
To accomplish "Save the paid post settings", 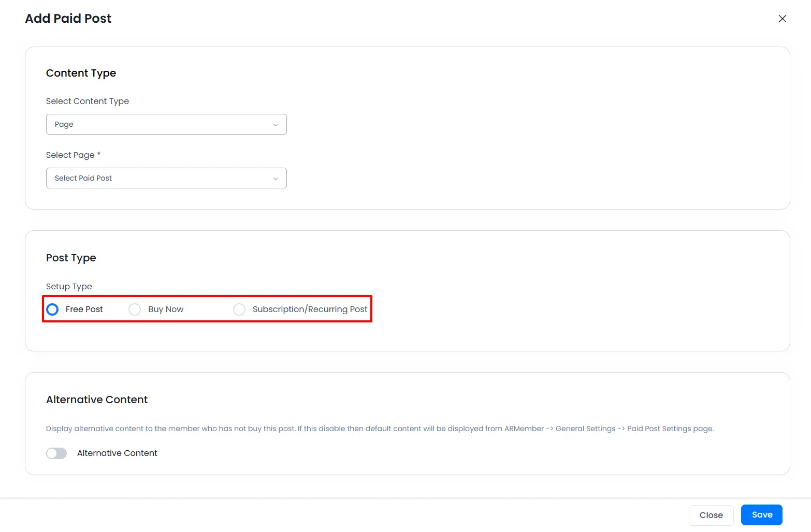I will click(761, 514).
